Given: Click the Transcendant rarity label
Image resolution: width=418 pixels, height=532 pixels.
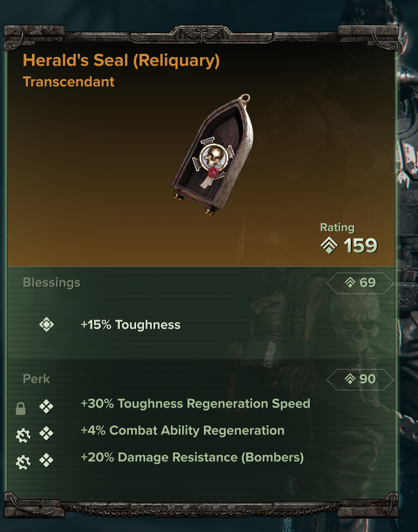Looking at the screenshot, I should tap(69, 82).
